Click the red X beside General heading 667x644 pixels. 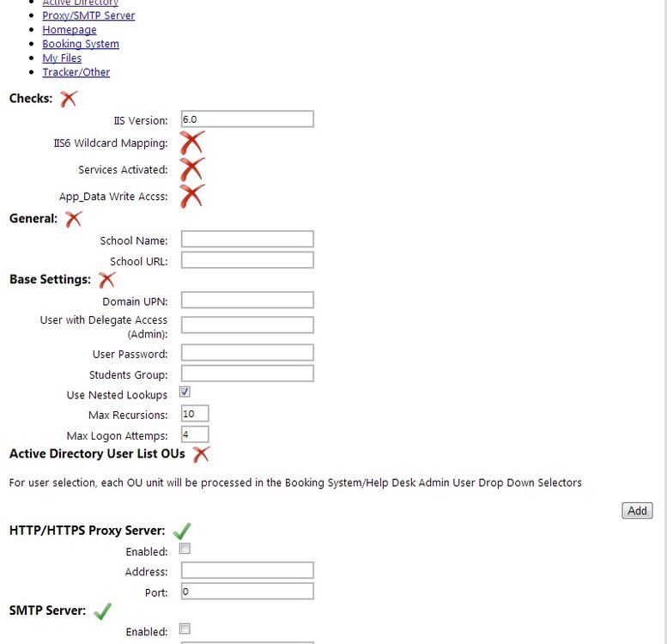click(x=73, y=219)
